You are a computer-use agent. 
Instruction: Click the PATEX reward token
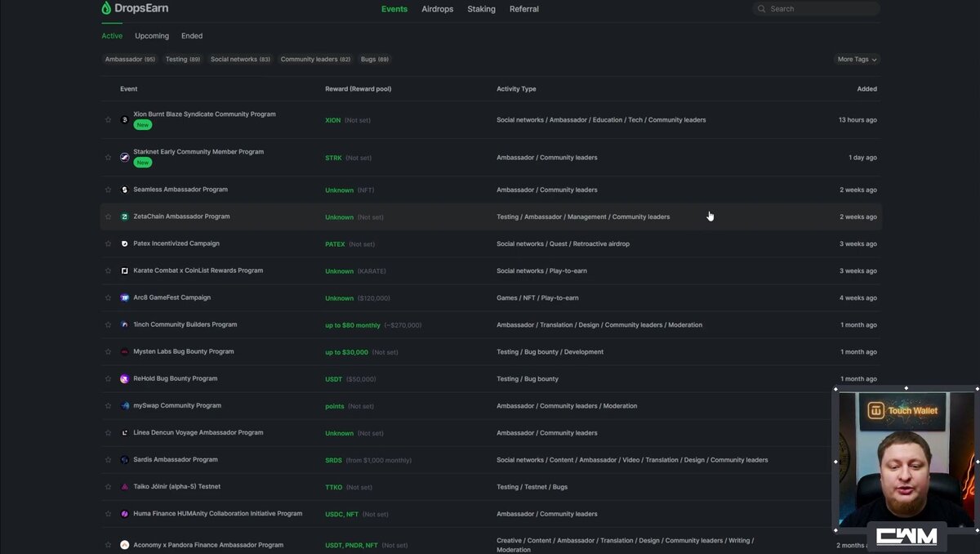tap(335, 243)
